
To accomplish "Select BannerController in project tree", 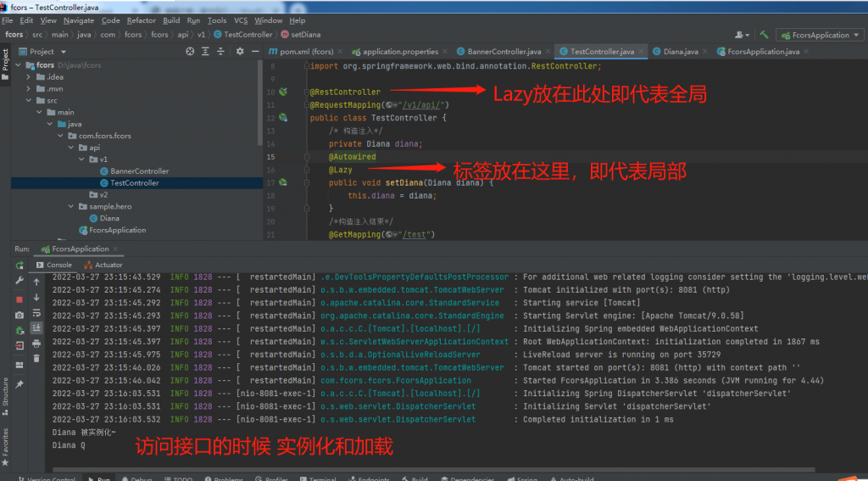I will point(139,171).
